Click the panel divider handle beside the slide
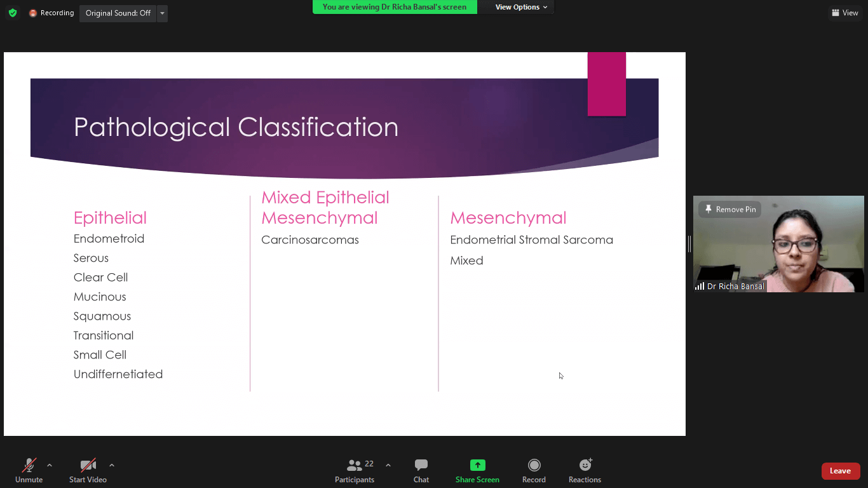This screenshot has height=488, width=868. 689,244
